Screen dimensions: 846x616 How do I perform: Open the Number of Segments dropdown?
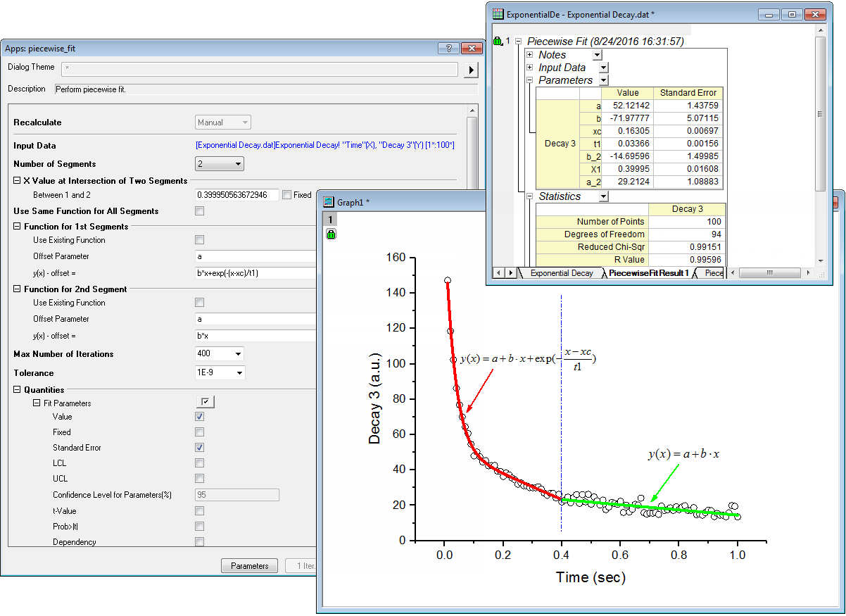pos(220,164)
